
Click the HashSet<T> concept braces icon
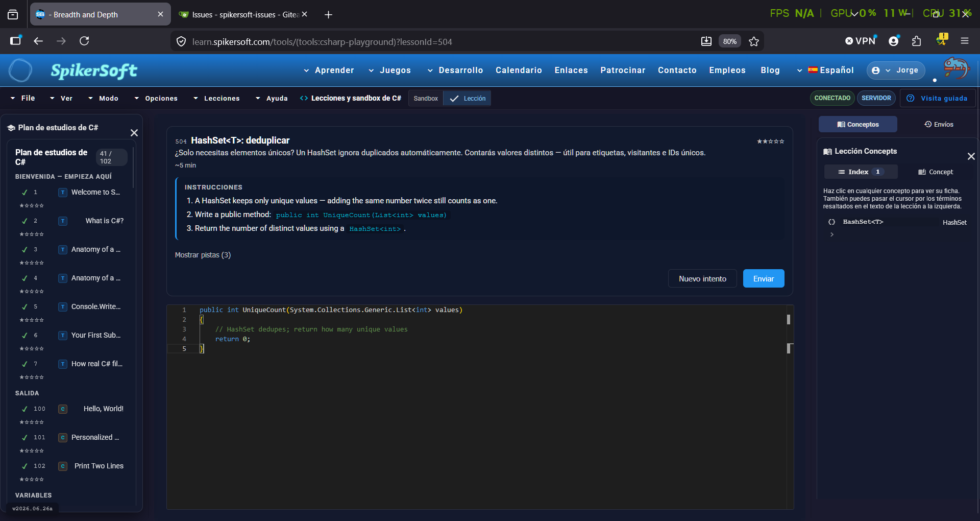[831, 222]
